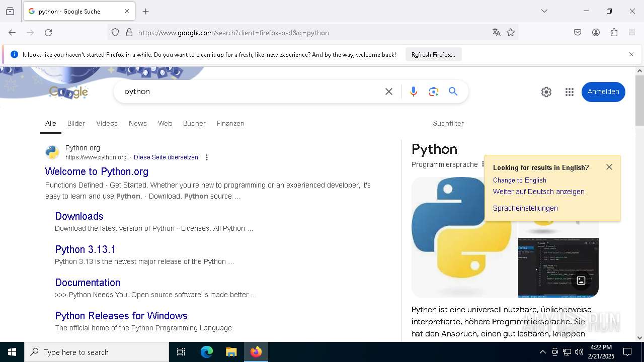Click the more images icon on thumbnail
The height and width of the screenshot is (362, 644).
click(x=581, y=281)
